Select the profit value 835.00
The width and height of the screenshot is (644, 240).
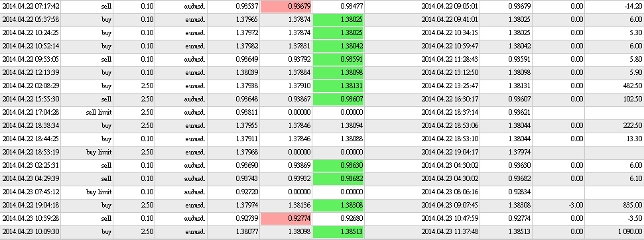click(x=633, y=205)
